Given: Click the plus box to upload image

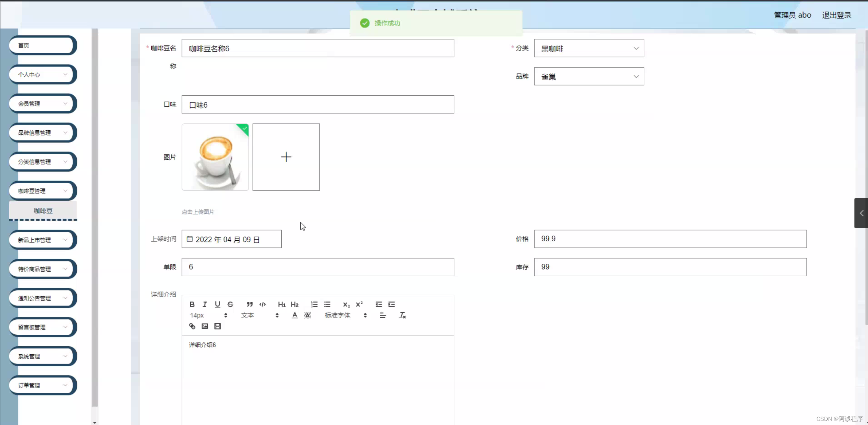Looking at the screenshot, I should pyautogui.click(x=286, y=157).
